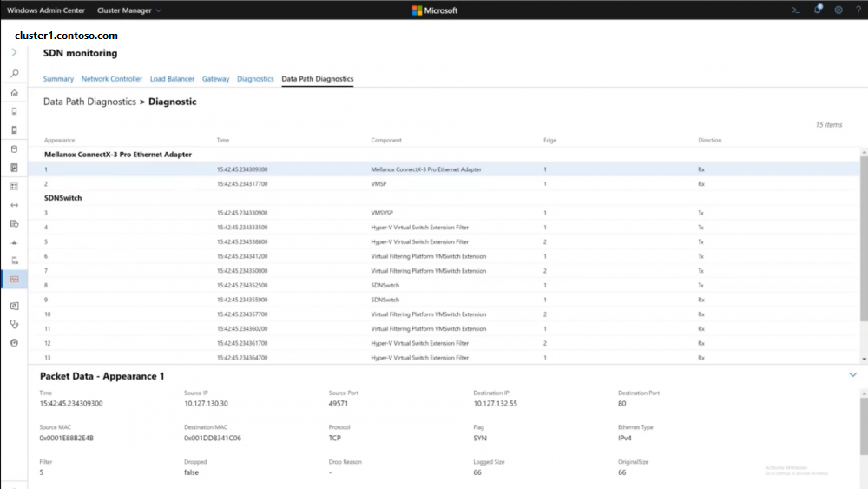Click the table vertical scrollbar thumb

pos(864,238)
